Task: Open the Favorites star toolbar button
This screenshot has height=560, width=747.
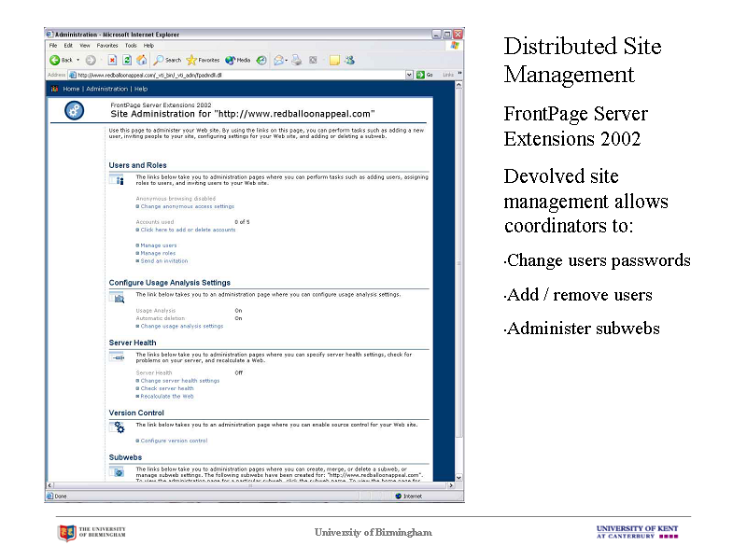Action: coord(203,60)
